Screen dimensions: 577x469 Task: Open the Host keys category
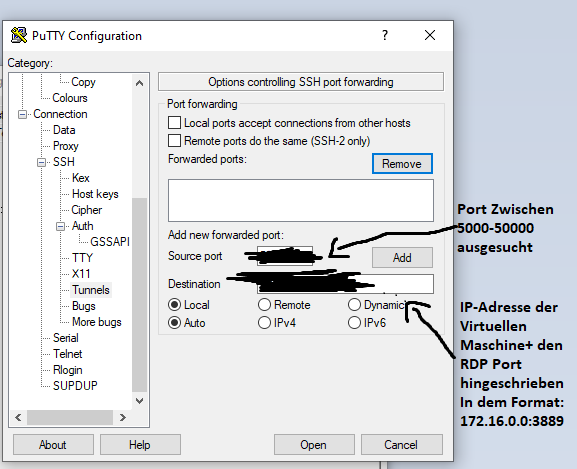pyautogui.click(x=95, y=194)
